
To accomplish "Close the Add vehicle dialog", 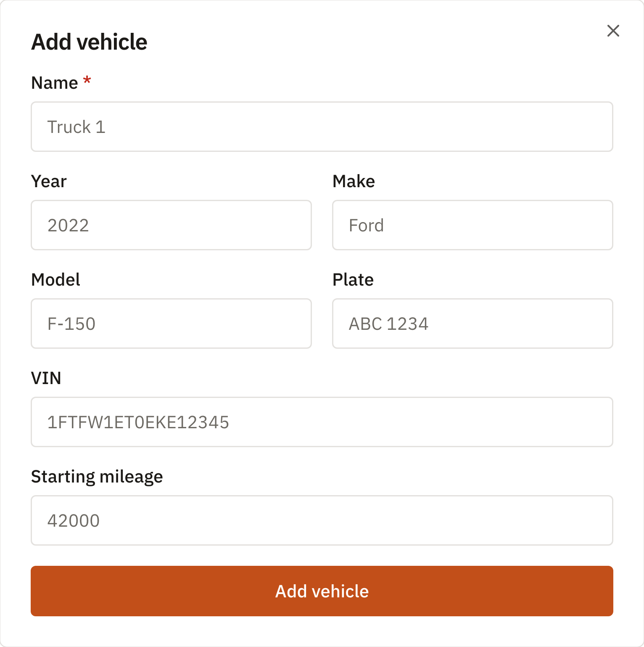I will pyautogui.click(x=613, y=31).
